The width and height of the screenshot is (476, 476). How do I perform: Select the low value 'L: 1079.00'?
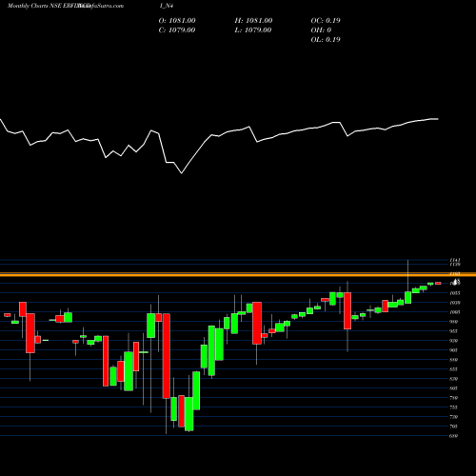tap(253, 30)
